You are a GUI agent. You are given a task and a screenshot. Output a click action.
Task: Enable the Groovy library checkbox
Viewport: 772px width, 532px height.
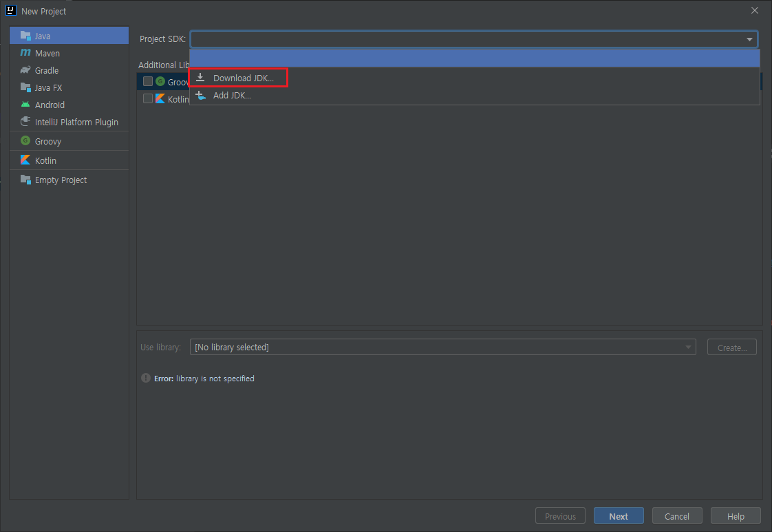[148, 81]
